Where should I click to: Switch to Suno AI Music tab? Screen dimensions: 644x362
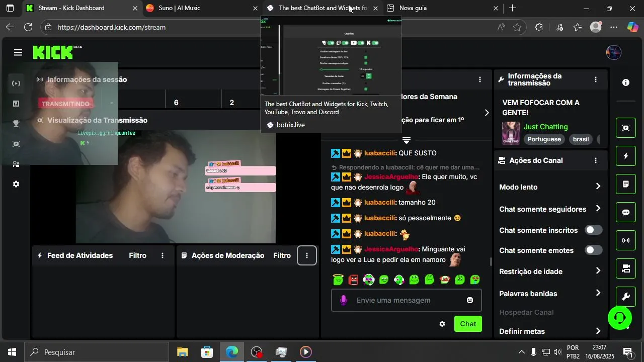point(202,8)
